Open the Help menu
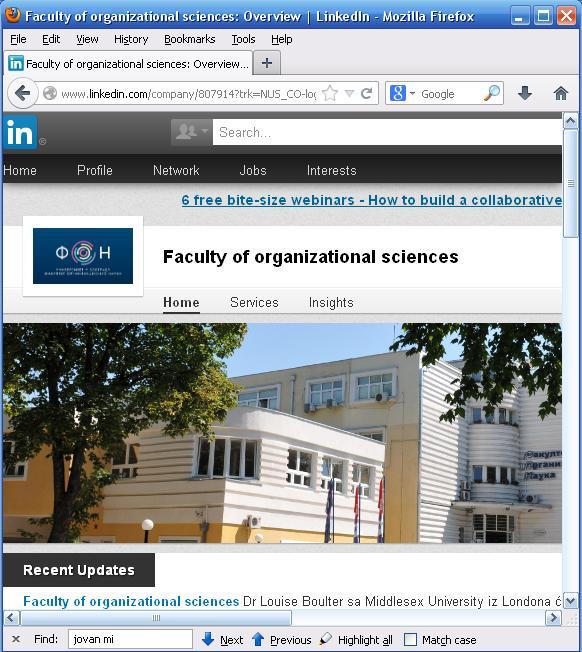Image resolution: width=582 pixels, height=652 pixels. pyautogui.click(x=281, y=39)
